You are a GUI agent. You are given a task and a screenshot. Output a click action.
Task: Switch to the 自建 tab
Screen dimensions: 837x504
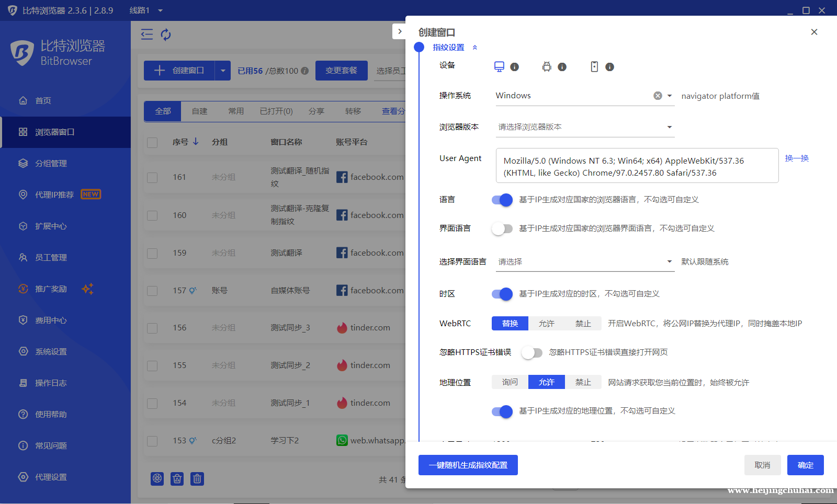coord(199,111)
